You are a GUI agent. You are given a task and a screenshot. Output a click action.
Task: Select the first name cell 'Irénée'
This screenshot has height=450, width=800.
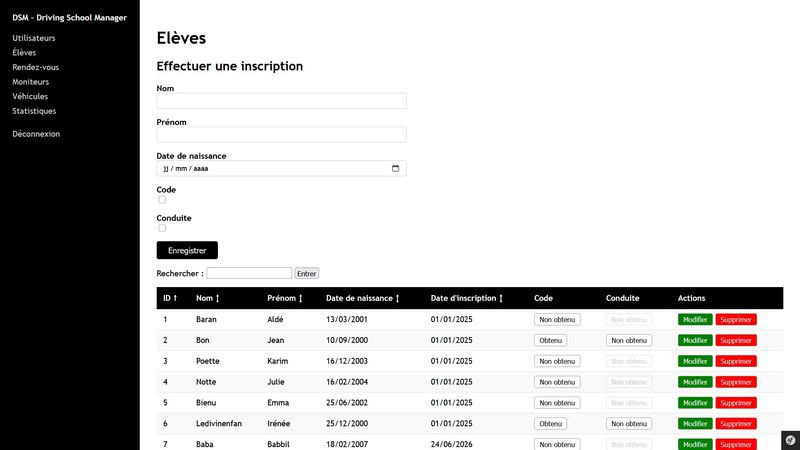(x=279, y=423)
